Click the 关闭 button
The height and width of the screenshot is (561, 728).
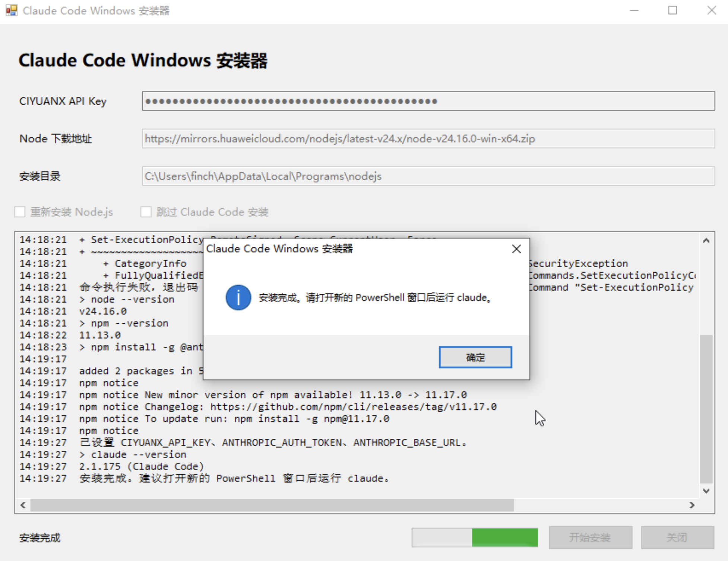(677, 538)
